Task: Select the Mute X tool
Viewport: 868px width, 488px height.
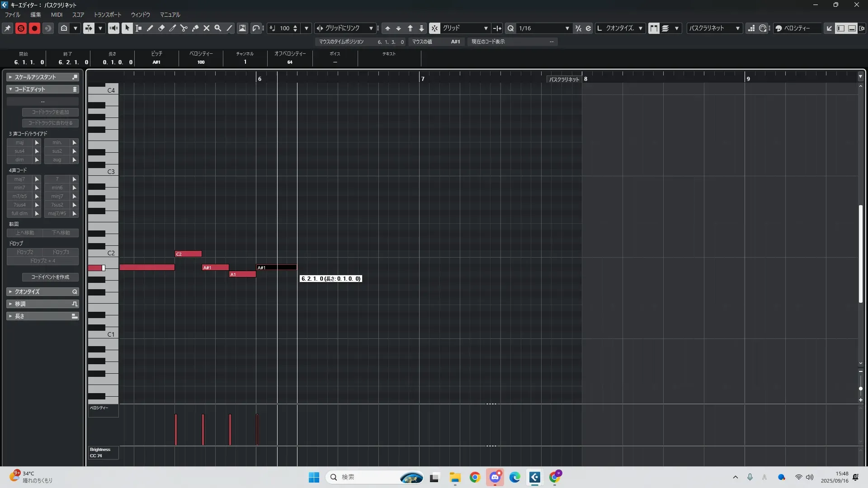Action: (207, 28)
